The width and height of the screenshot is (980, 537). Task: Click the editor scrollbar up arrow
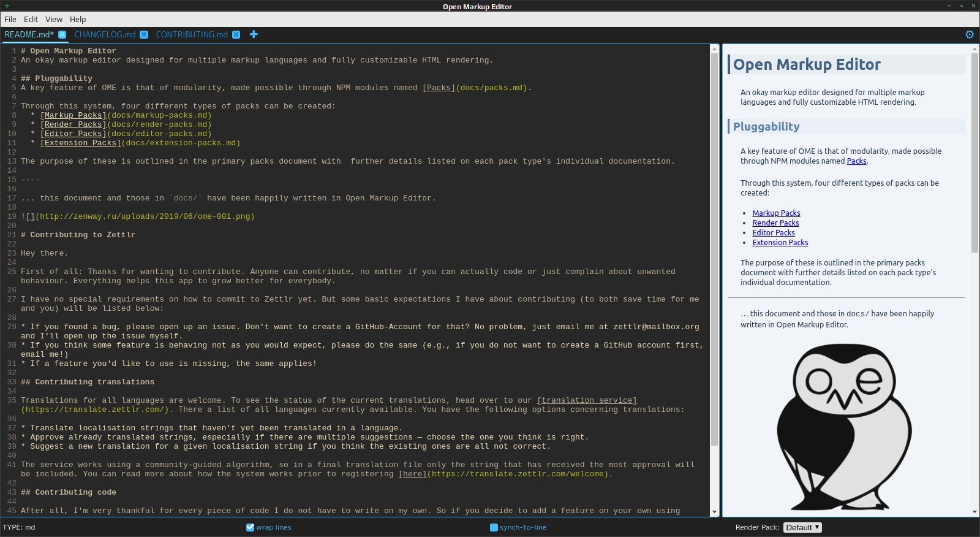tap(715, 48)
